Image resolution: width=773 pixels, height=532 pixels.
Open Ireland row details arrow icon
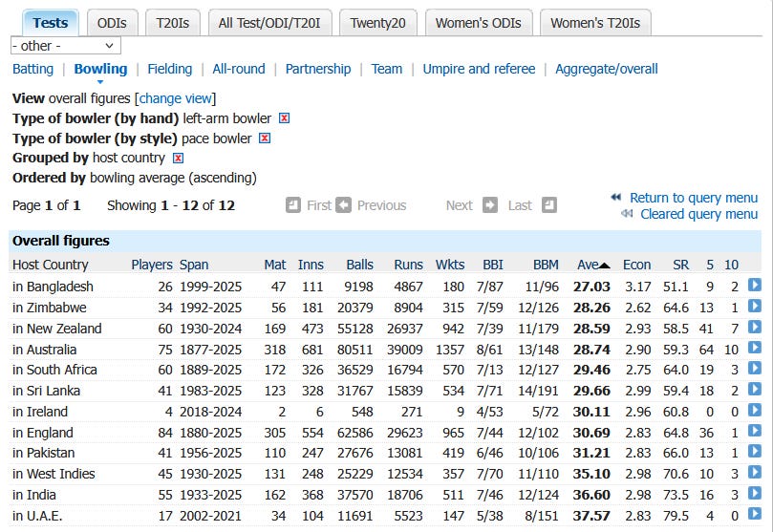tap(754, 410)
